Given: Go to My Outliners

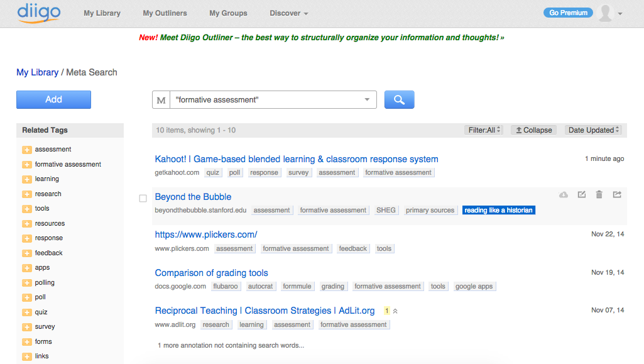Looking at the screenshot, I should [x=165, y=13].
